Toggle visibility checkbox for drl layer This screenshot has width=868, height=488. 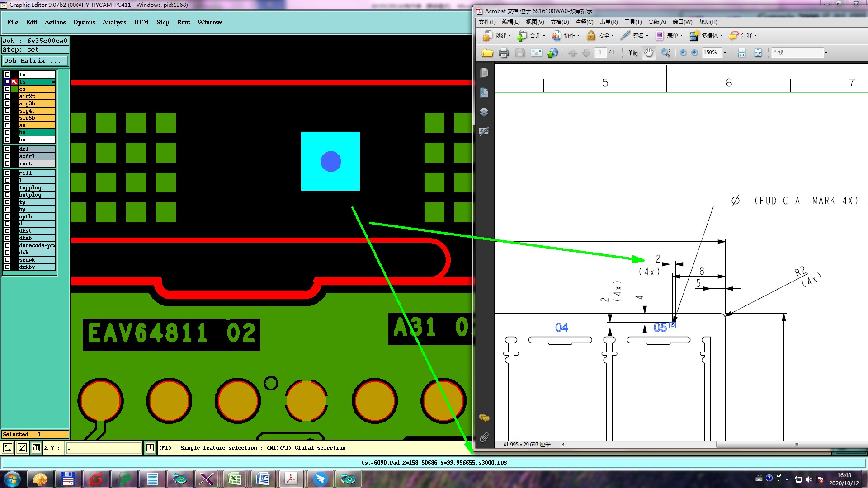tap(7, 149)
